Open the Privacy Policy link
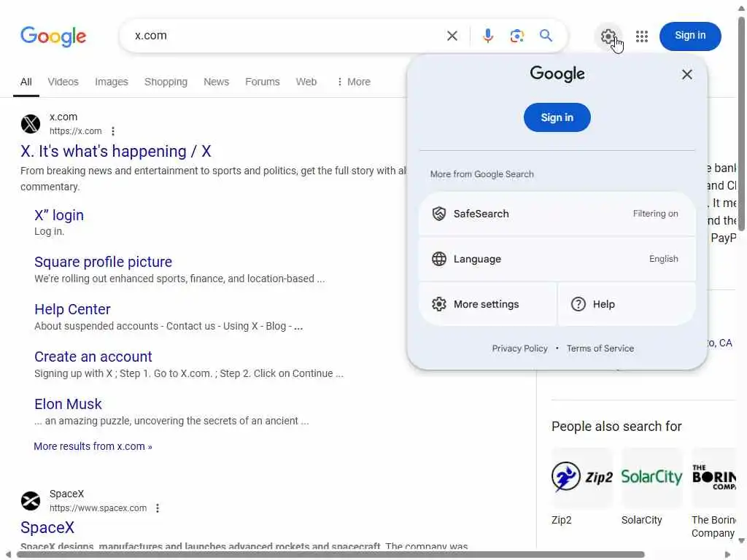The image size is (747, 560). point(519,349)
